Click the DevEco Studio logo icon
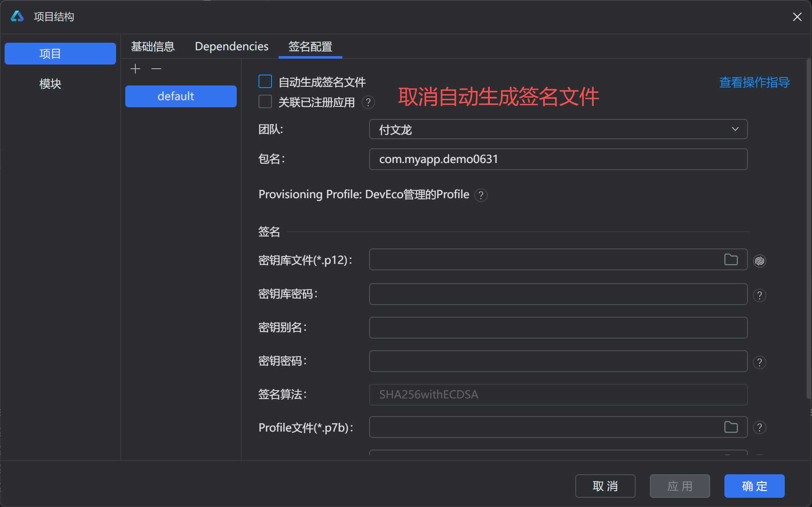Screen dimensions: 812x507 click(17, 16)
